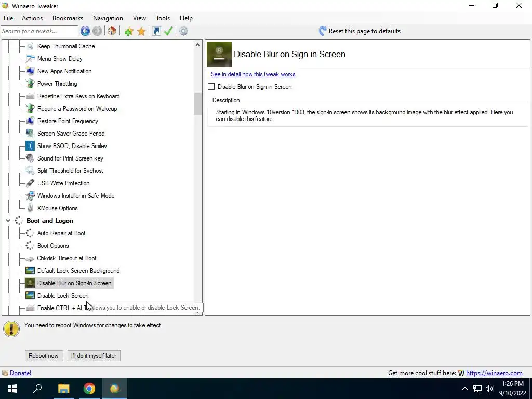The height and width of the screenshot is (399, 532).
Task: Click the Redefine Extra Keys keyboard icon
Action: pos(30,96)
